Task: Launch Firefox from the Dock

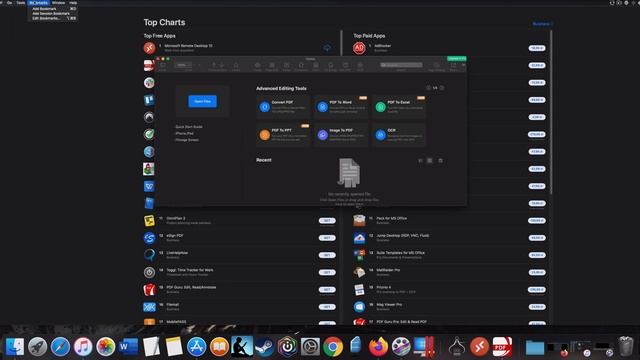Action: [378, 347]
